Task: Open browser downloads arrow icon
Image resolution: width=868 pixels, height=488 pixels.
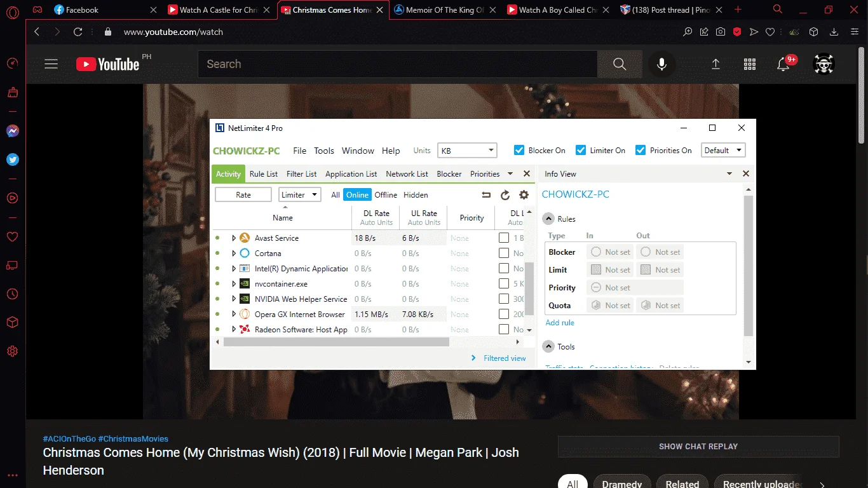Action: (835, 32)
